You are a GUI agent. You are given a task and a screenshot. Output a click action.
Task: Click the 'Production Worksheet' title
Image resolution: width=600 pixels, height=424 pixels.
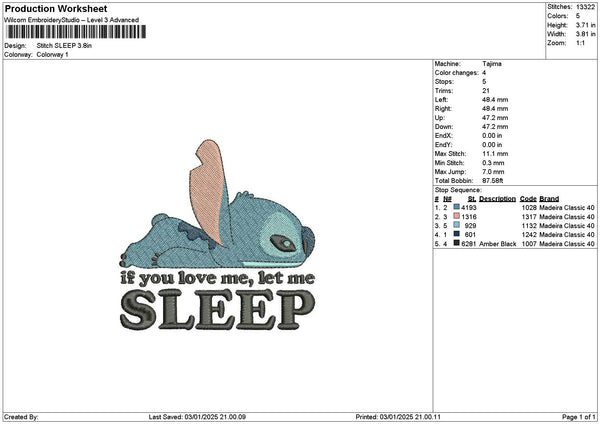[56, 8]
